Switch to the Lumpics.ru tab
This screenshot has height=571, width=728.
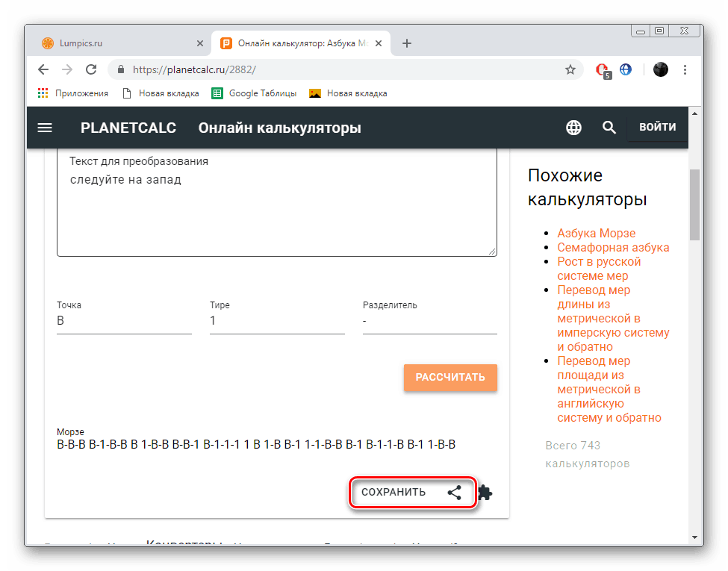coord(119,43)
